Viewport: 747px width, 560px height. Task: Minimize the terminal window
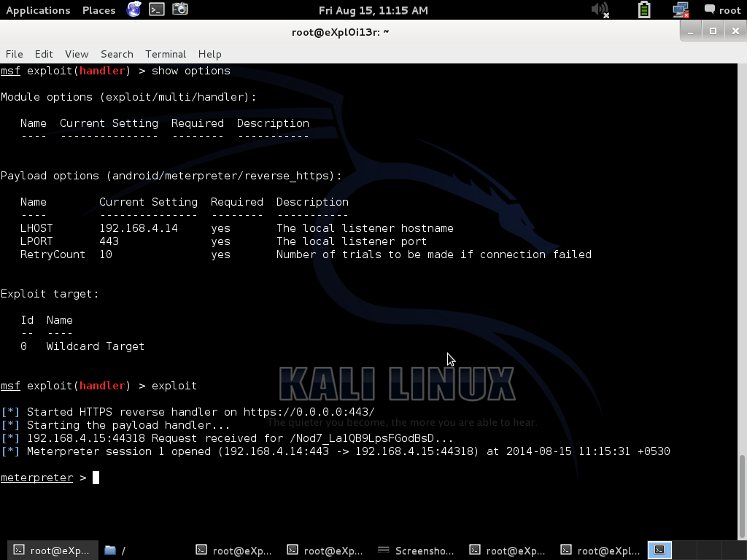coord(690,31)
